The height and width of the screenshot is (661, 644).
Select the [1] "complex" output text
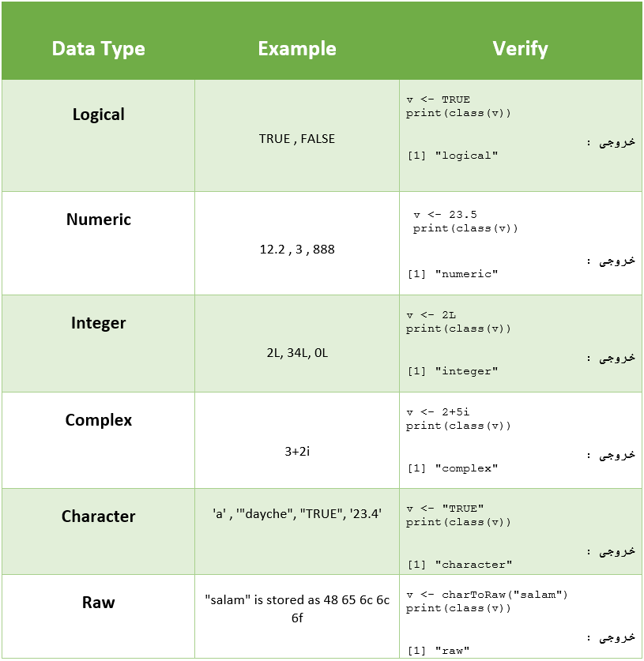click(453, 468)
